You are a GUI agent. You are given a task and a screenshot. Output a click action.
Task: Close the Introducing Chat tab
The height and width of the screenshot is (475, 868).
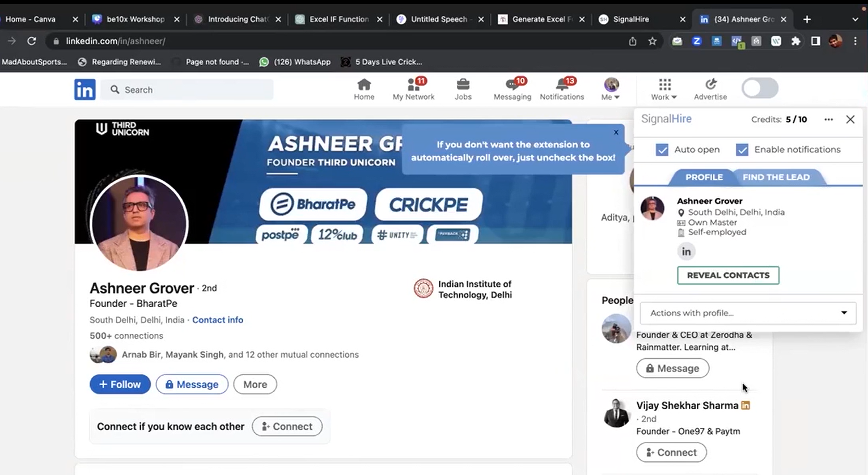tap(278, 19)
